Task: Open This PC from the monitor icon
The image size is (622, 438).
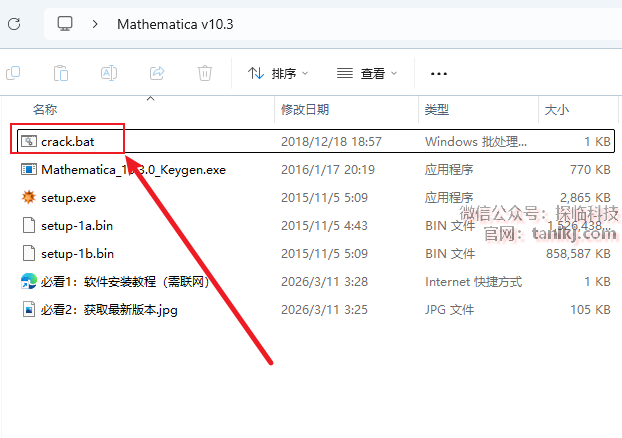Action: point(65,24)
